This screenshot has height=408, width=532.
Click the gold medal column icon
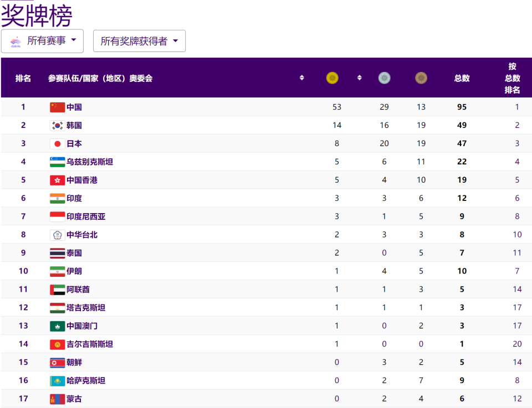pos(332,78)
